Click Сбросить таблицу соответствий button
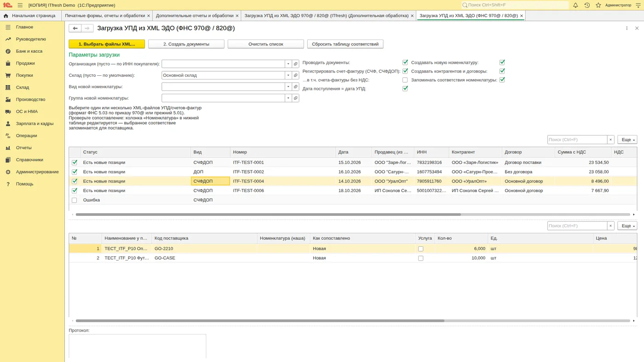This screenshot has height=362, width=644. 345,44
